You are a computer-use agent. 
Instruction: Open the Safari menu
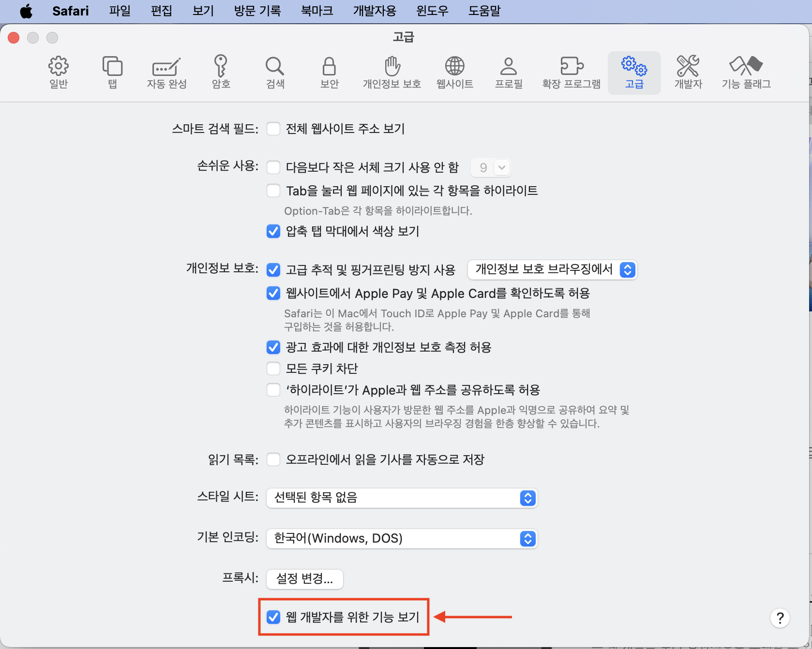coord(70,11)
